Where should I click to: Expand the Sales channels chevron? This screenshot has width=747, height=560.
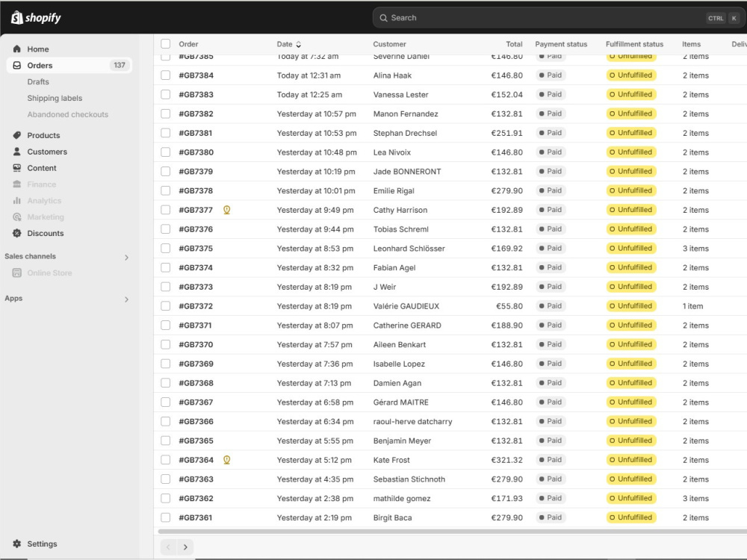click(x=126, y=258)
